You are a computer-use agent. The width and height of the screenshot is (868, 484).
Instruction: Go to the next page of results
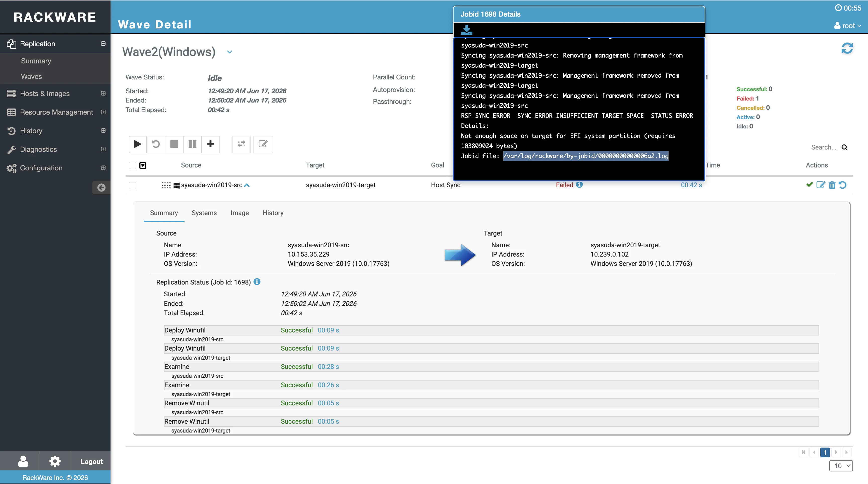836,452
